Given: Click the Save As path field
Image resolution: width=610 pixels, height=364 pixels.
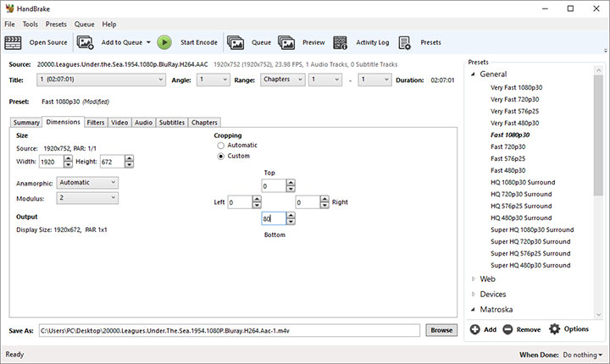Looking at the screenshot, I should tap(230, 330).
